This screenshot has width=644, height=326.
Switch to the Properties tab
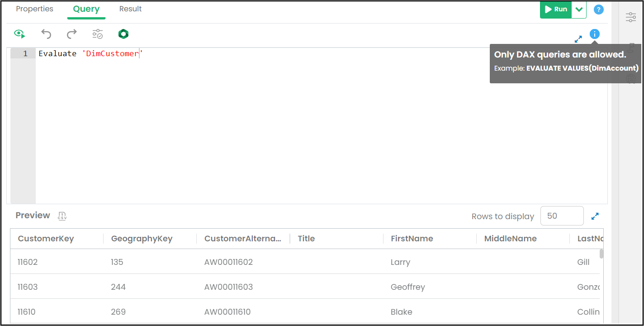(x=34, y=9)
